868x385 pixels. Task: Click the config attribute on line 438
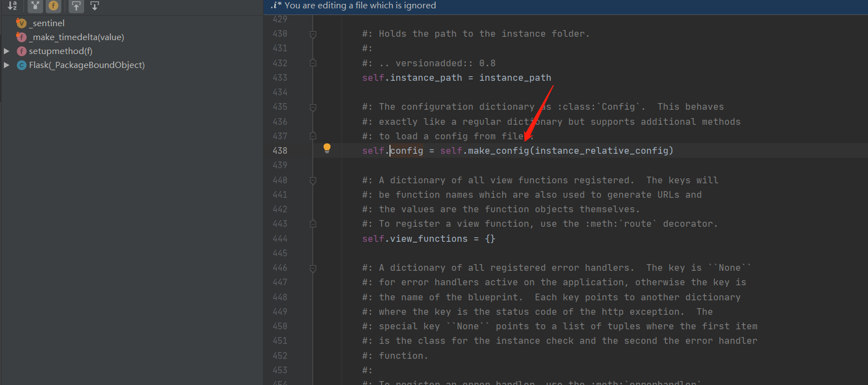(406, 150)
